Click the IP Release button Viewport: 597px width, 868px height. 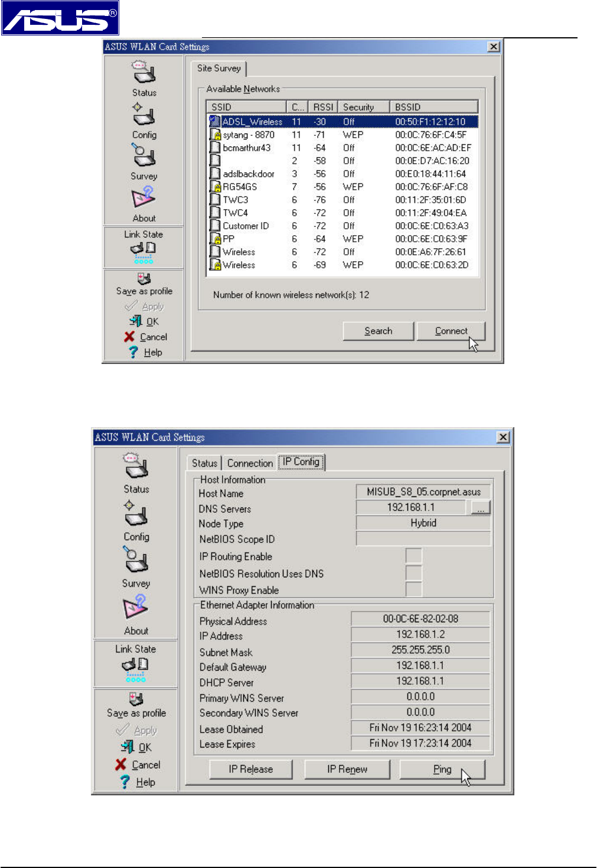[251, 769]
